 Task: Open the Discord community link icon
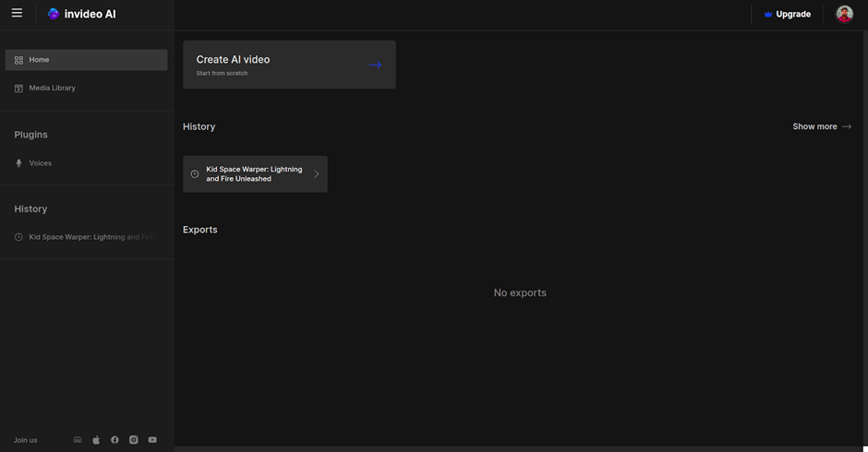point(78,440)
